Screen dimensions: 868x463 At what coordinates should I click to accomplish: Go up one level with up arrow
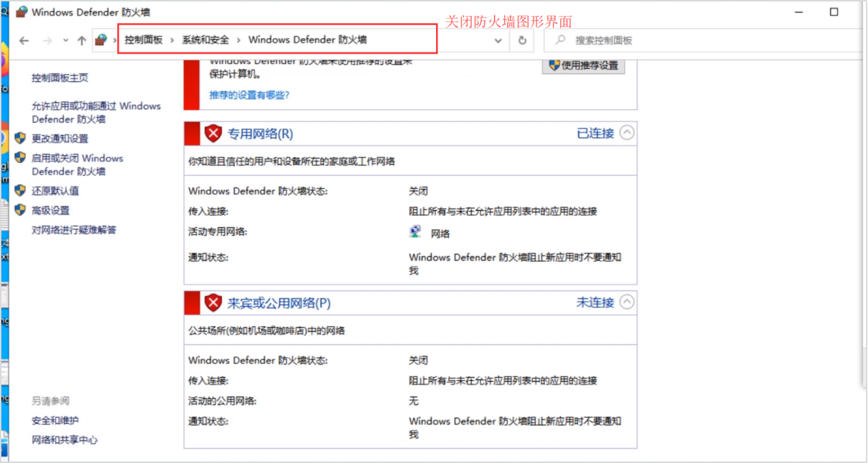82,41
